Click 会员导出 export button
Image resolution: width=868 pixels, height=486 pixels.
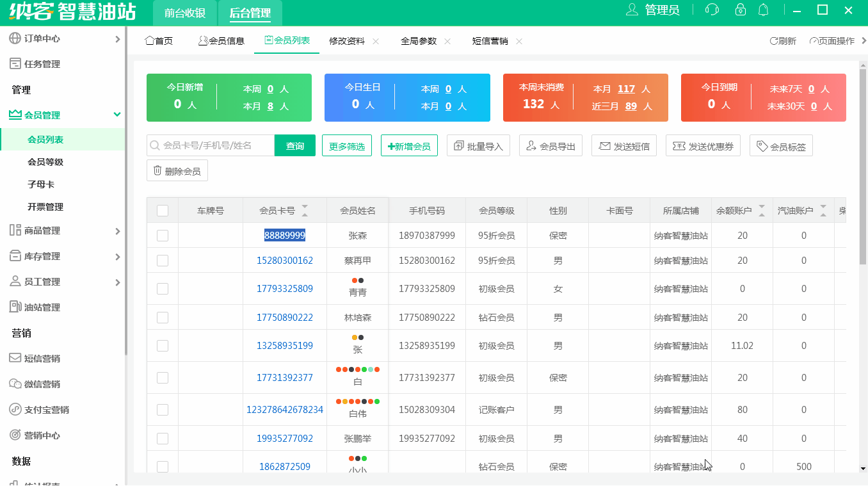click(x=551, y=146)
